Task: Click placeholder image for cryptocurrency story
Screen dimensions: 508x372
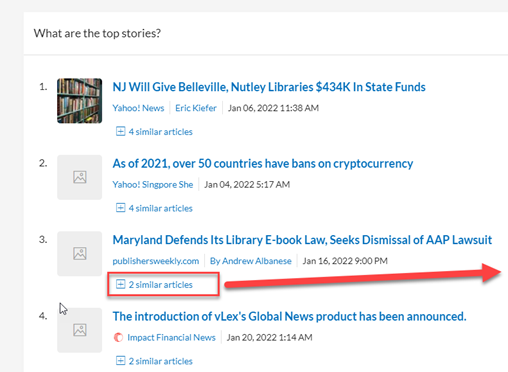Action: coord(79,177)
